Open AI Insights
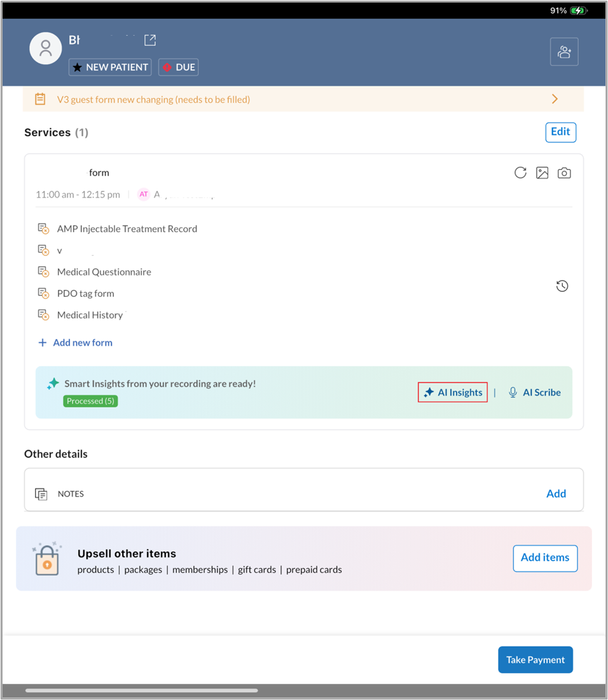The width and height of the screenshot is (608, 700). tap(453, 392)
